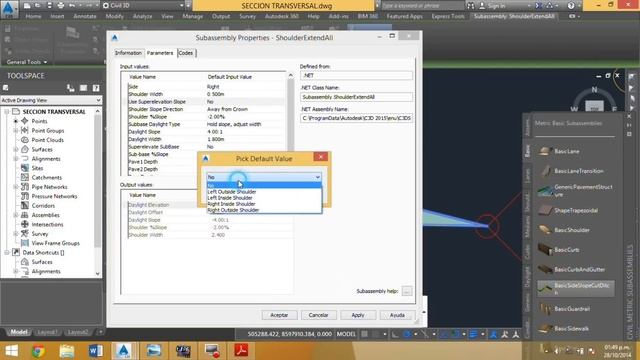Select Shoulder Width input row

(x=206, y=94)
